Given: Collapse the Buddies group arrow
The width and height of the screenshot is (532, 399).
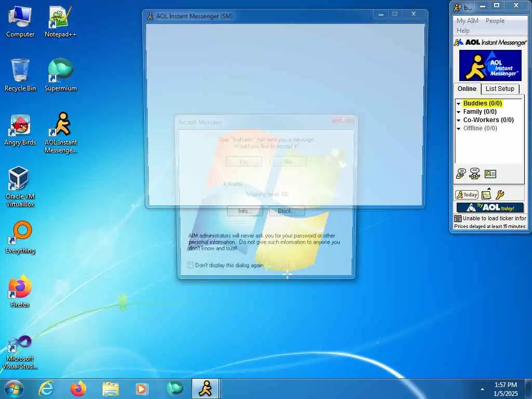Looking at the screenshot, I should click(458, 103).
